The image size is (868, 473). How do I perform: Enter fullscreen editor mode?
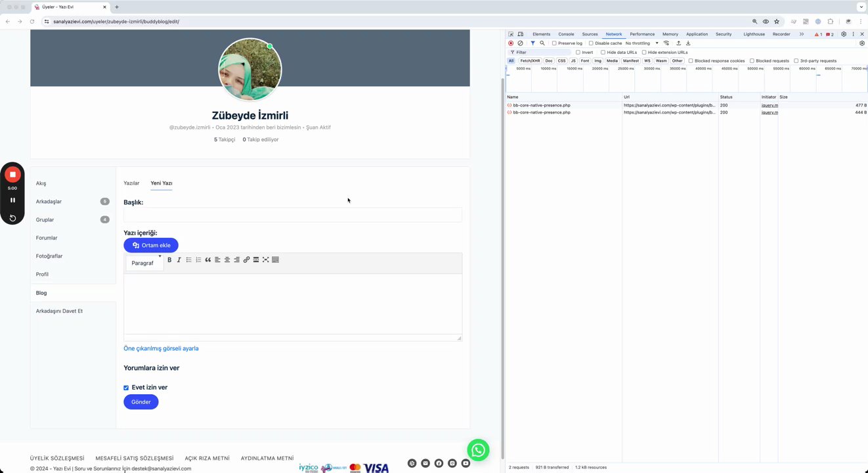[x=266, y=259]
